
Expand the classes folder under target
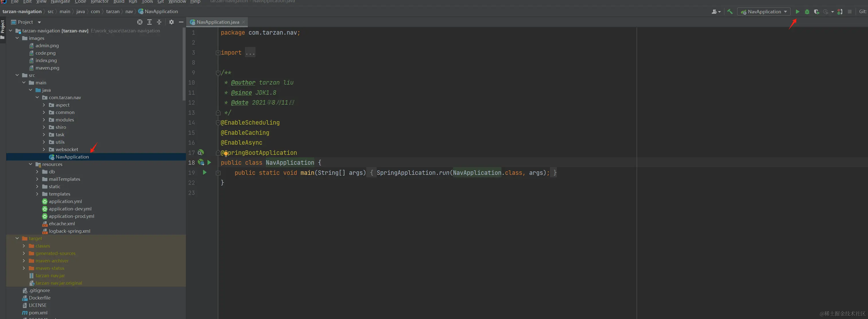click(24, 246)
